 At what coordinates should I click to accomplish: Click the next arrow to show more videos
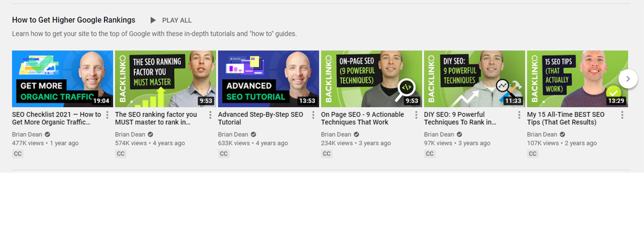[628, 79]
